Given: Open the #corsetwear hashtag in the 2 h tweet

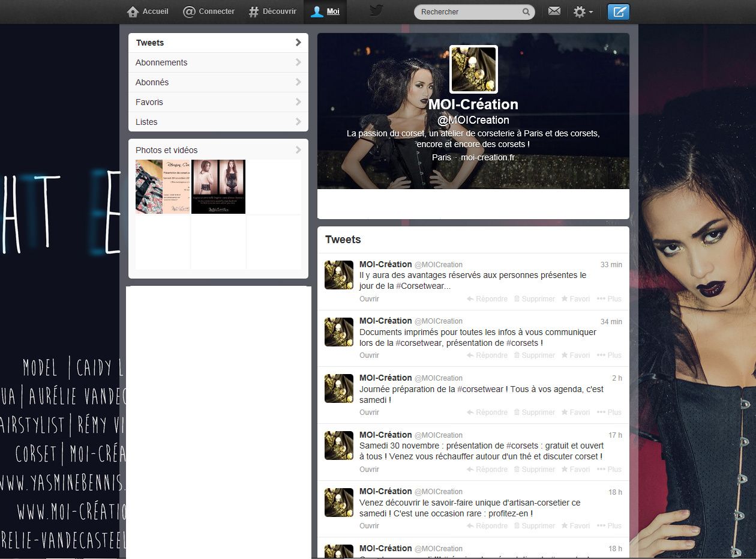Looking at the screenshot, I should coord(480,389).
